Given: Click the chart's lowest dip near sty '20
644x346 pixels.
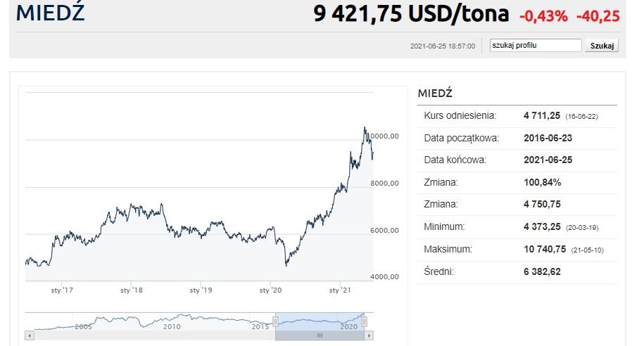Looking at the screenshot, I should (286, 265).
